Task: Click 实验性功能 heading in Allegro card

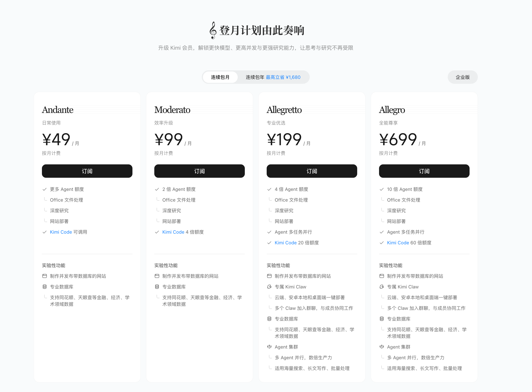Action: click(391, 265)
